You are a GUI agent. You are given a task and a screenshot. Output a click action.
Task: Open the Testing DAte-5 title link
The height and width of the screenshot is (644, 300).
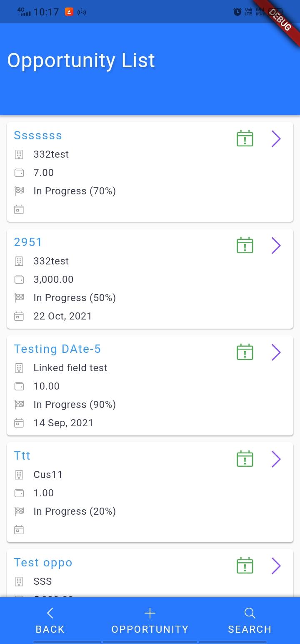click(x=57, y=349)
